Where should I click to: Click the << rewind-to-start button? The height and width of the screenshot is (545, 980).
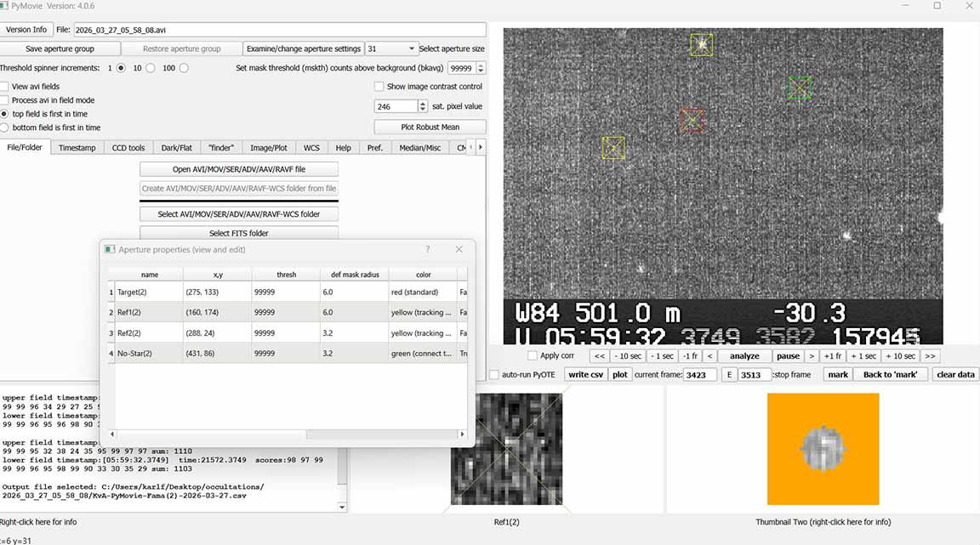600,356
